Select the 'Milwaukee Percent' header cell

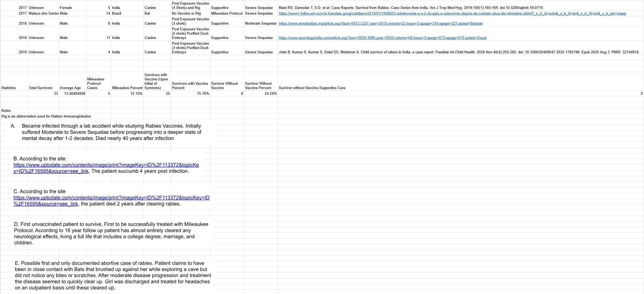127,81
